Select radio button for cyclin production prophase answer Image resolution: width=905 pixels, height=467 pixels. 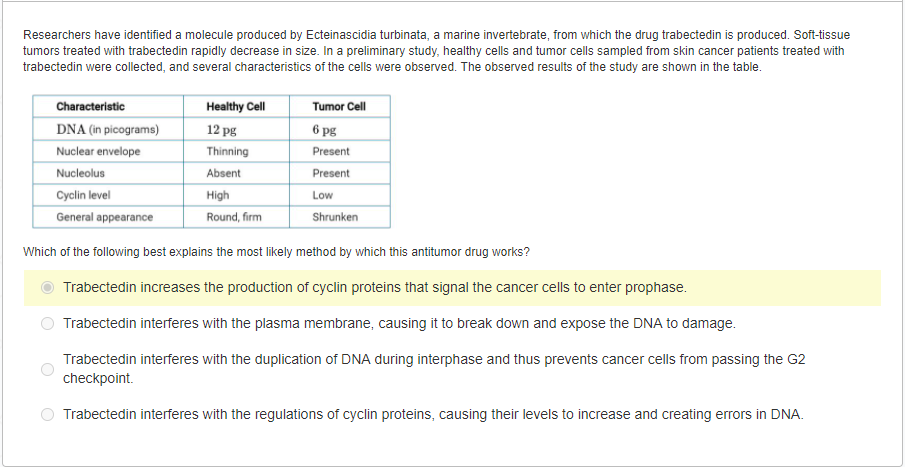[48, 287]
